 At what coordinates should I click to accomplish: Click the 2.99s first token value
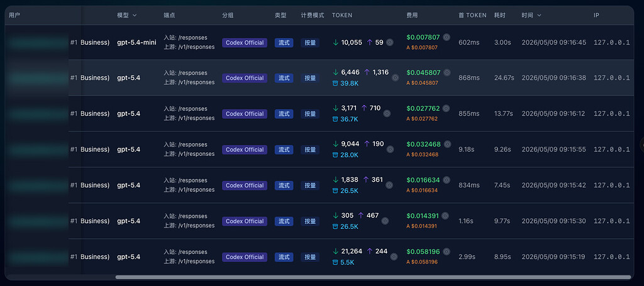[x=467, y=257]
